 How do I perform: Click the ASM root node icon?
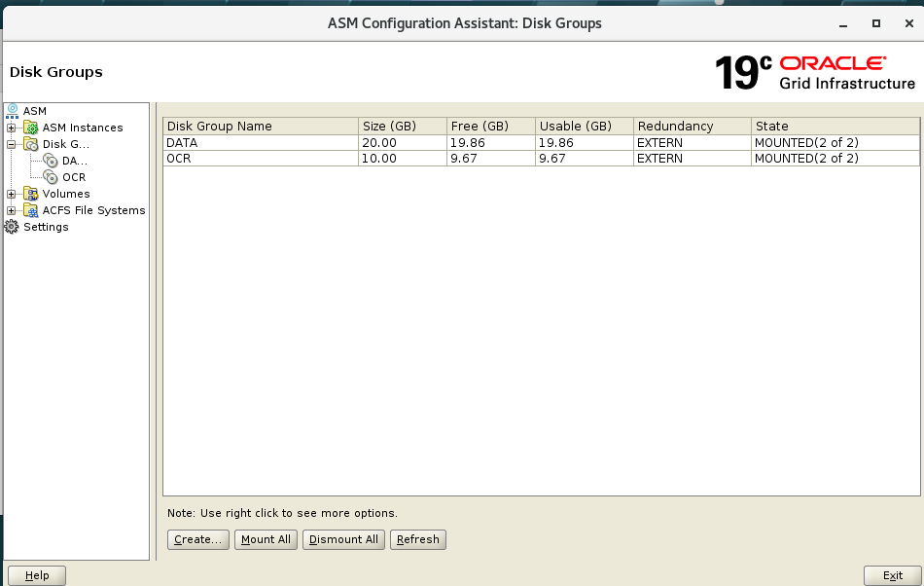click(x=12, y=111)
